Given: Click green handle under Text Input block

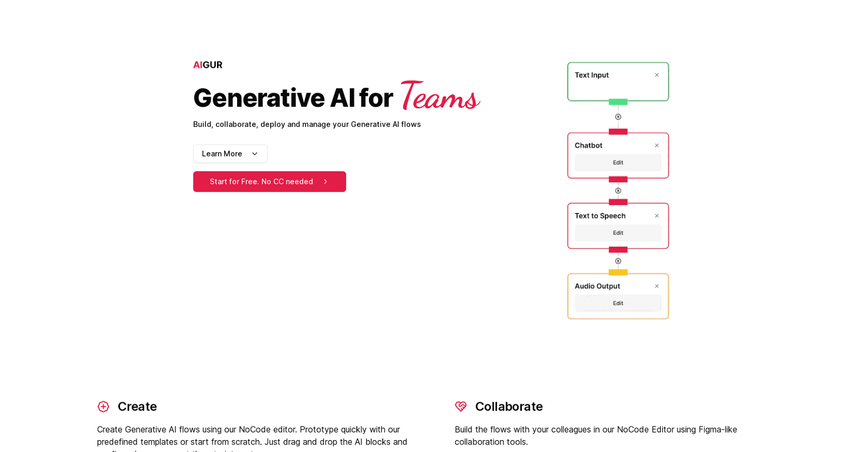Looking at the screenshot, I should [618, 102].
